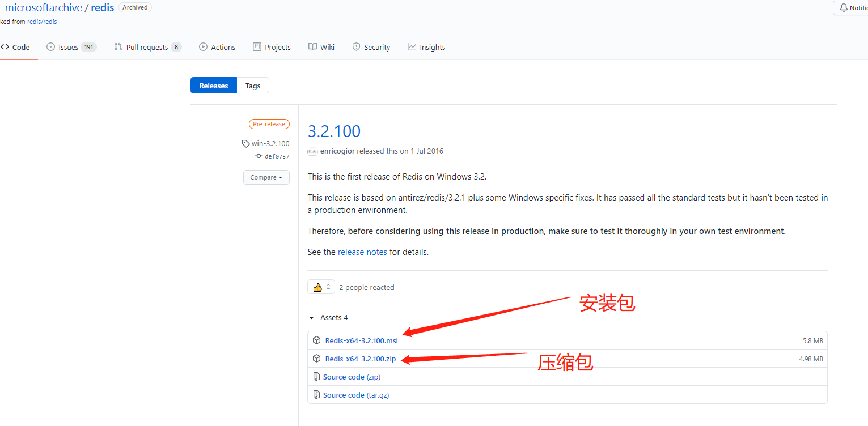The width and height of the screenshot is (868, 426).
Task: Click the package icon beside the .msi file
Action: (x=317, y=340)
